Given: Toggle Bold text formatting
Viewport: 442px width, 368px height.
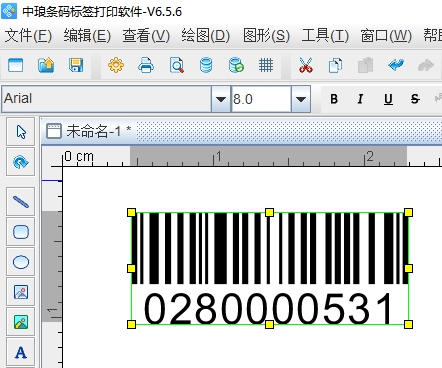Looking at the screenshot, I should 334,99.
